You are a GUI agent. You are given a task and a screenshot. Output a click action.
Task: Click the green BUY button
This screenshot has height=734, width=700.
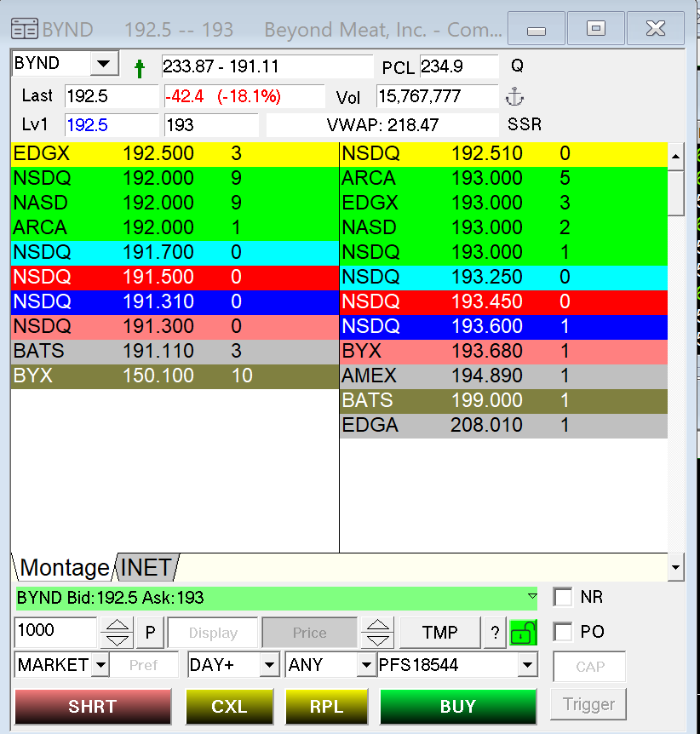click(x=458, y=707)
